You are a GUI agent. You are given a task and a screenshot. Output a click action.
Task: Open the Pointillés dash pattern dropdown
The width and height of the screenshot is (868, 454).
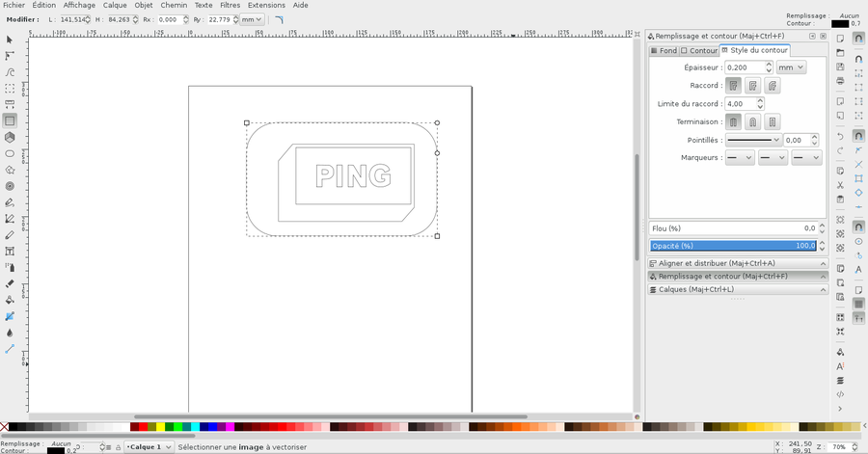click(x=753, y=140)
